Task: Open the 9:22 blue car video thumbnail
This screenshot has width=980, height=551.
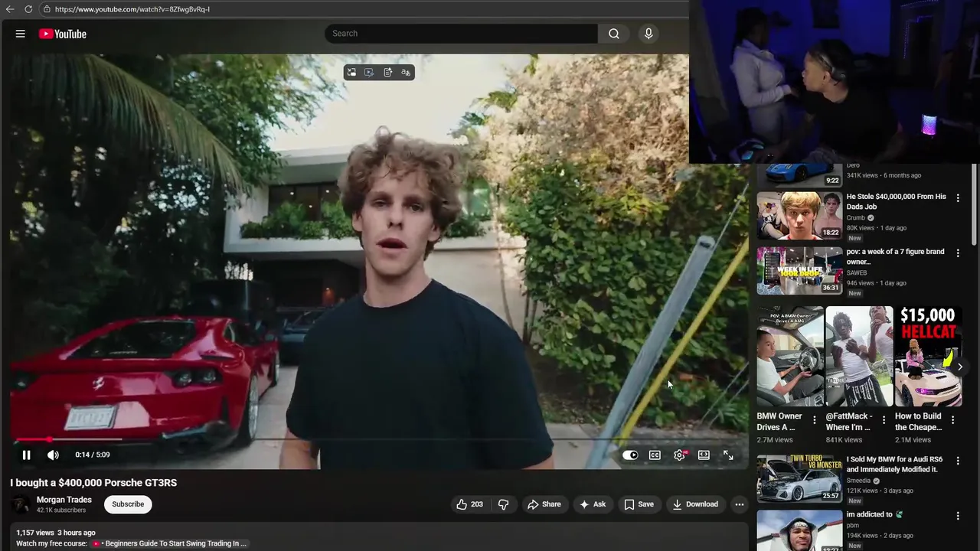Action: [799, 174]
